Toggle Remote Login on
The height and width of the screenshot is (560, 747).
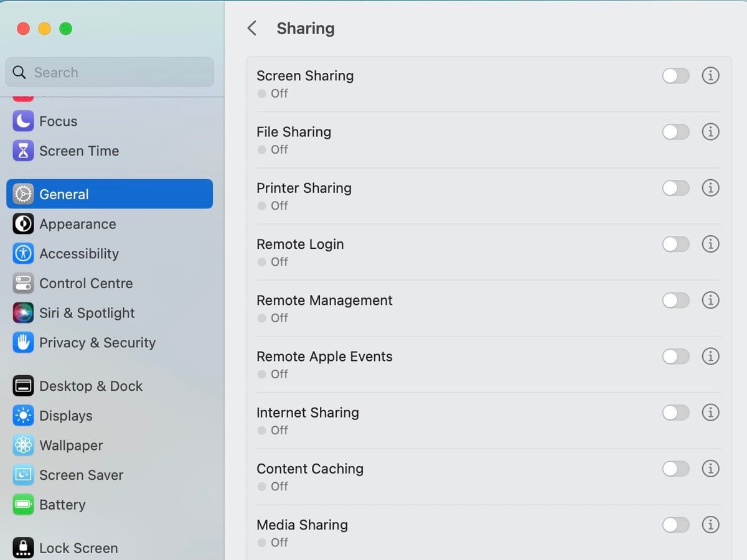point(676,244)
